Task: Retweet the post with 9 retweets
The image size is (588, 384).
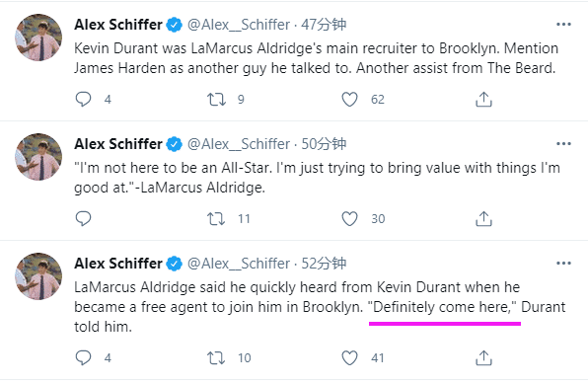Action: (216, 100)
